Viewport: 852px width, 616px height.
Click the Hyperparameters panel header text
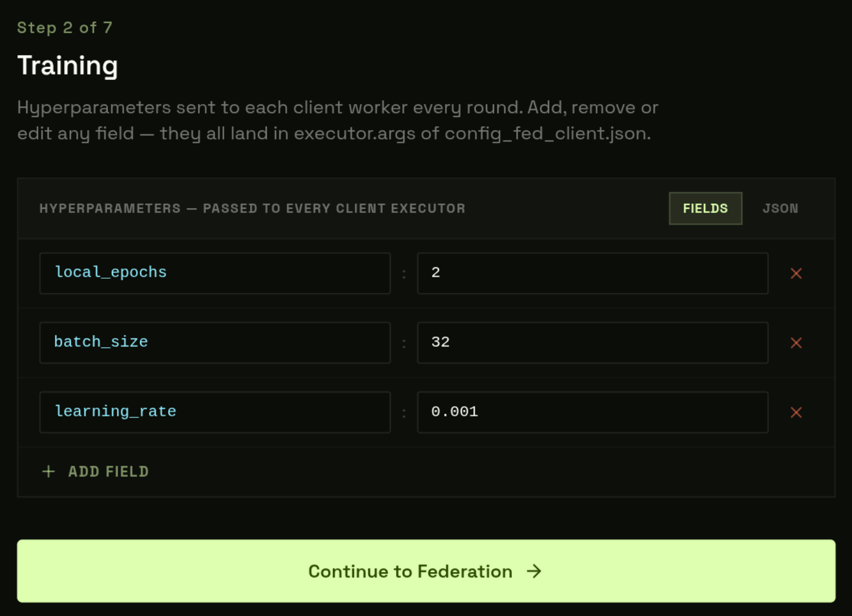pos(252,208)
